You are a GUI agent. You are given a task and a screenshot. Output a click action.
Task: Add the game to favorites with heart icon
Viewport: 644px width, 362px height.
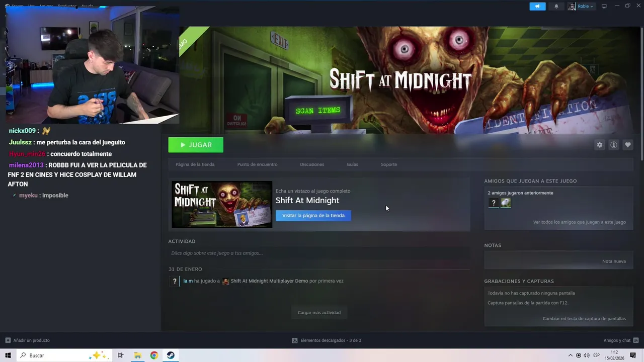tap(627, 145)
